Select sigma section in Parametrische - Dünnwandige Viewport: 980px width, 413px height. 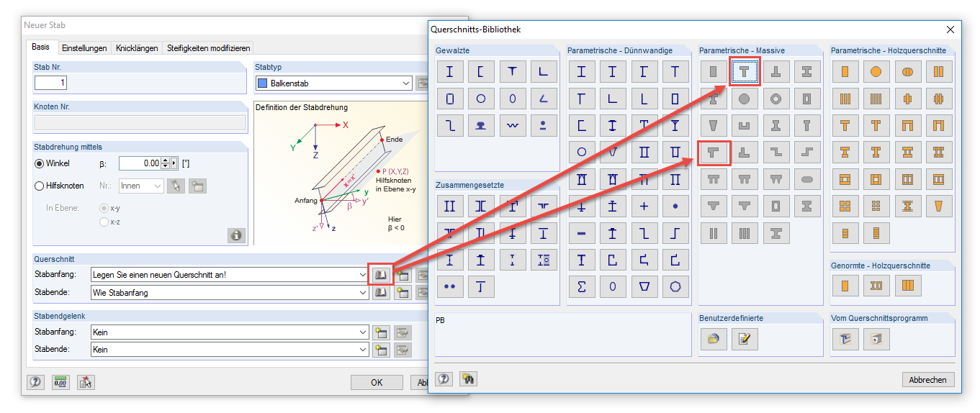pyautogui.click(x=582, y=286)
